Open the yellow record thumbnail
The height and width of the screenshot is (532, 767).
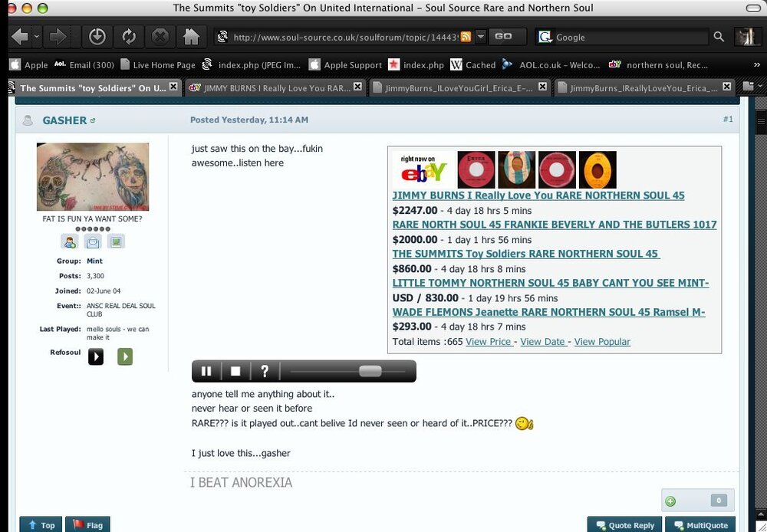point(597,169)
